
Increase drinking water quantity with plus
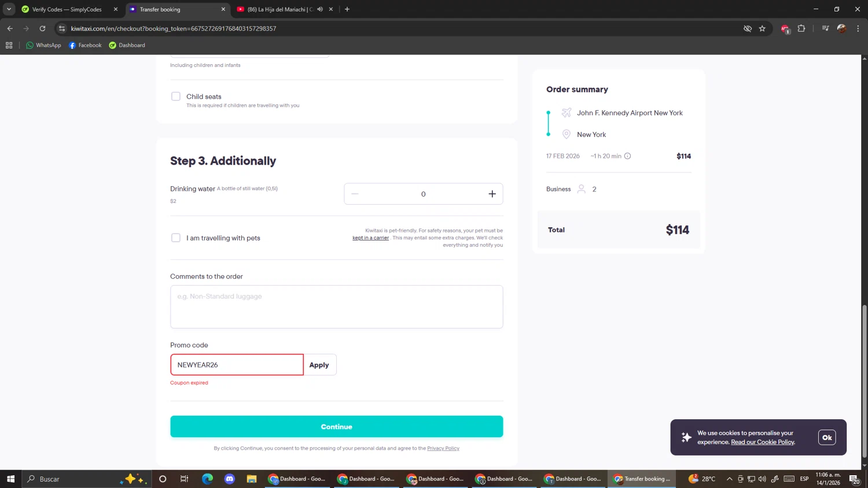[492, 194]
